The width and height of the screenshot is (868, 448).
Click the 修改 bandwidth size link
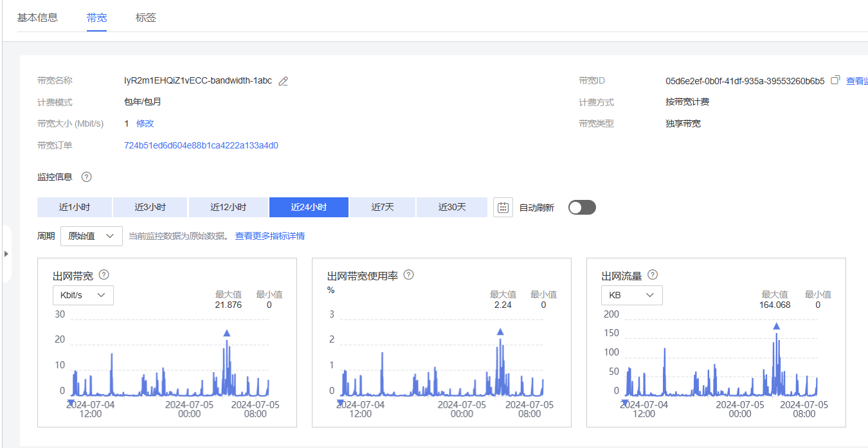(145, 123)
